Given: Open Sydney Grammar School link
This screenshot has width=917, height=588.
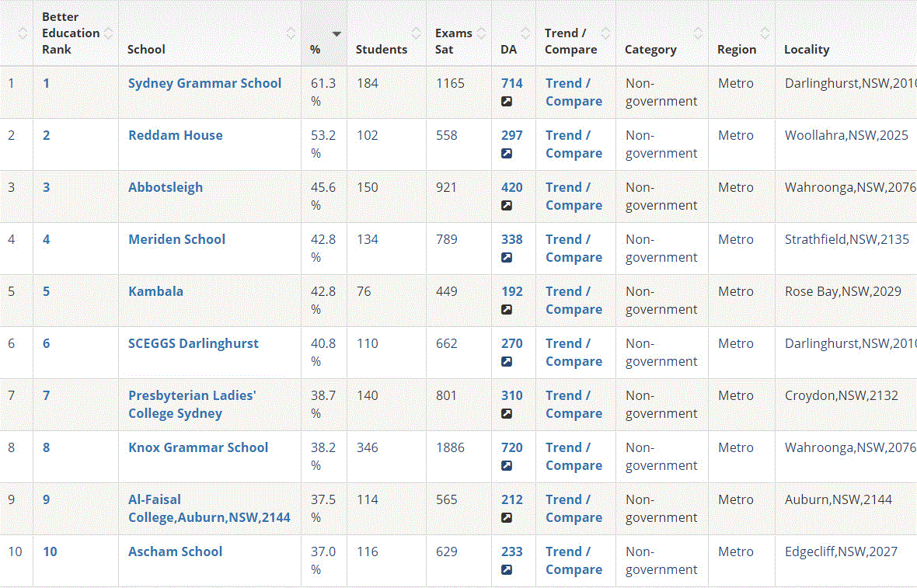Looking at the screenshot, I should click(x=204, y=83).
